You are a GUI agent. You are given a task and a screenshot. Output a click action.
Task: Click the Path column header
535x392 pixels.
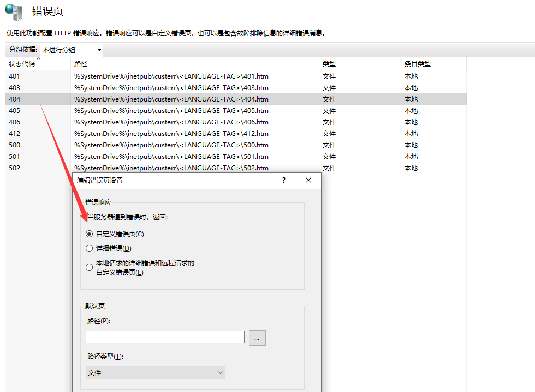point(81,64)
